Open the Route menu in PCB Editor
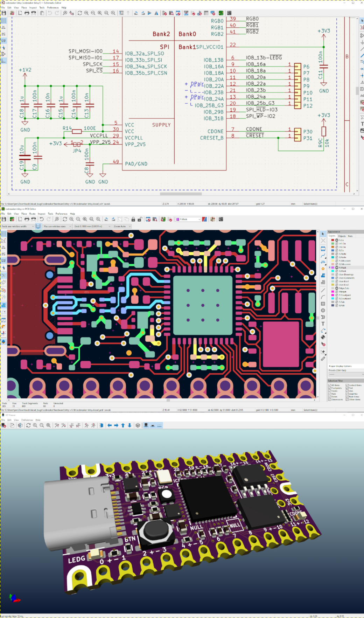The height and width of the screenshot is (618, 364). coord(32,214)
